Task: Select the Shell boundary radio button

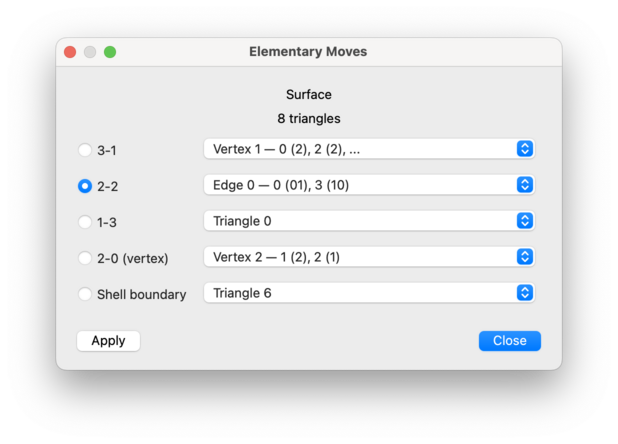Action: 85,294
